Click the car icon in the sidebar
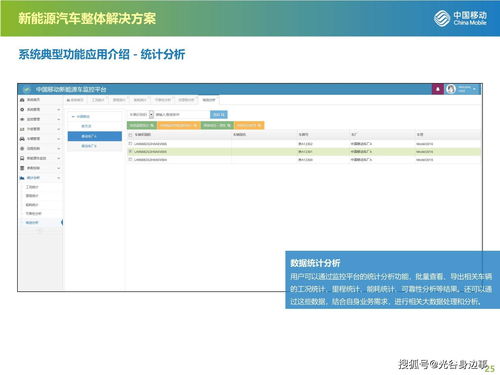The image size is (500, 375). (22, 139)
